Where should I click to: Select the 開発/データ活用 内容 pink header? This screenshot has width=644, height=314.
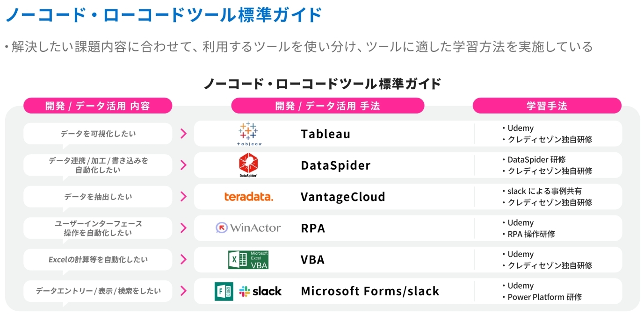pyautogui.click(x=98, y=106)
